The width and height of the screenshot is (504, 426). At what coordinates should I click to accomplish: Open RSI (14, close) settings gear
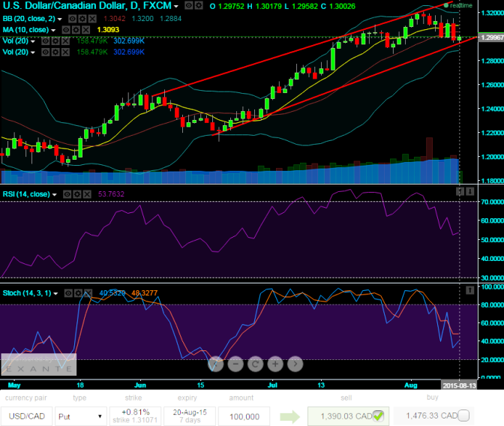tap(77, 194)
